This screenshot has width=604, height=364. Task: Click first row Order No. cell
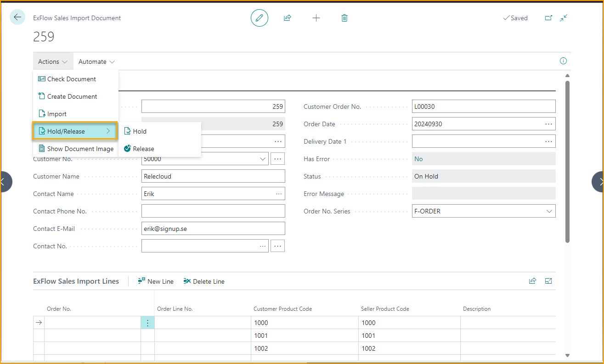pos(92,323)
